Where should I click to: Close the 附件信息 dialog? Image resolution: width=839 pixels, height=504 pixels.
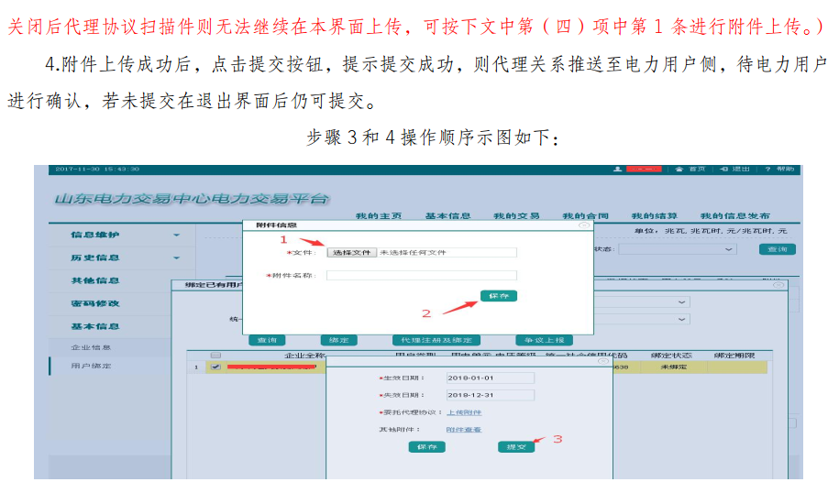coord(584,225)
